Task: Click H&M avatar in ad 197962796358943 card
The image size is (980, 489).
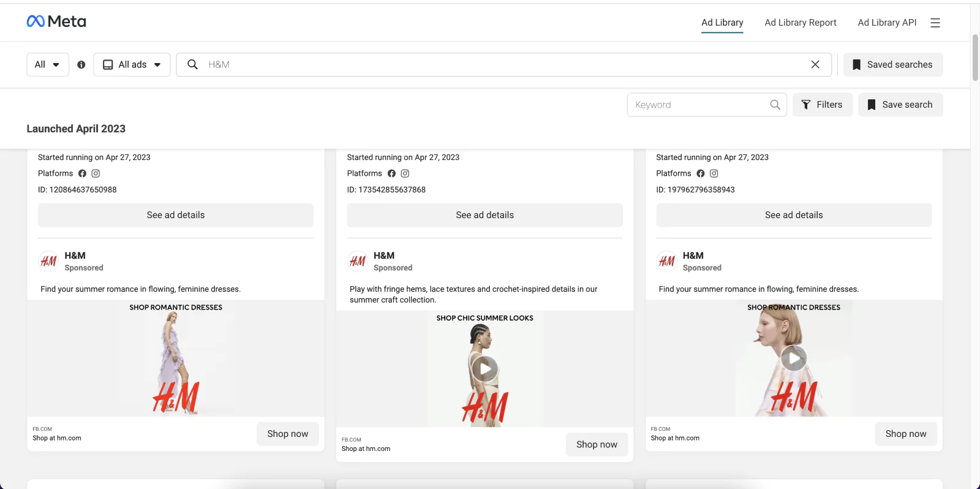Action: pos(667,261)
